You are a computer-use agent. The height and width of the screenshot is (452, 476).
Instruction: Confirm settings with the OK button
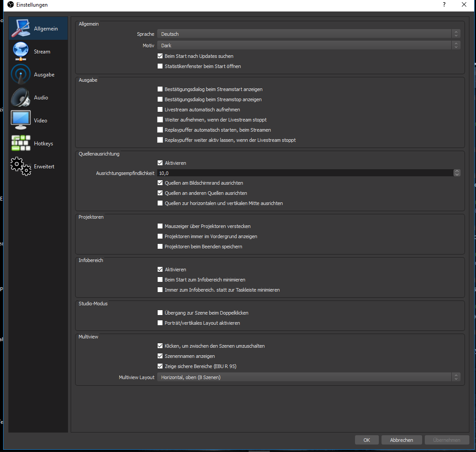tap(366, 440)
